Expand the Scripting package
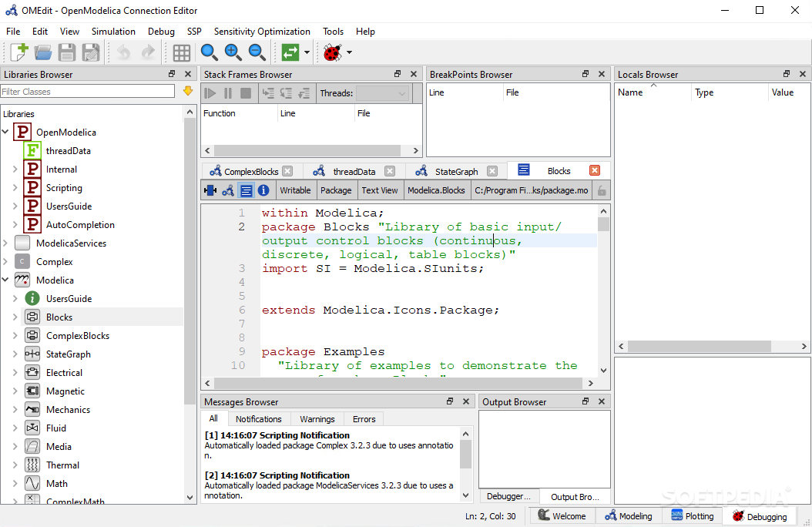The height and width of the screenshot is (527, 812). (15, 188)
